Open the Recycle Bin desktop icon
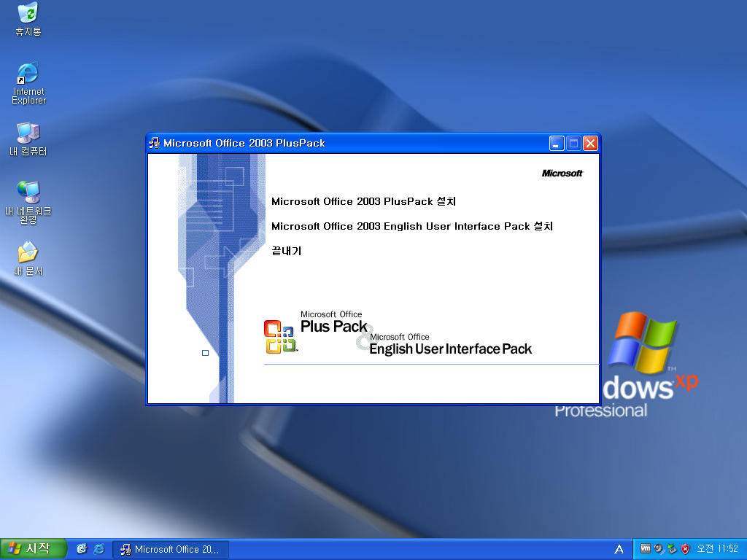747x560 pixels. tap(28, 19)
